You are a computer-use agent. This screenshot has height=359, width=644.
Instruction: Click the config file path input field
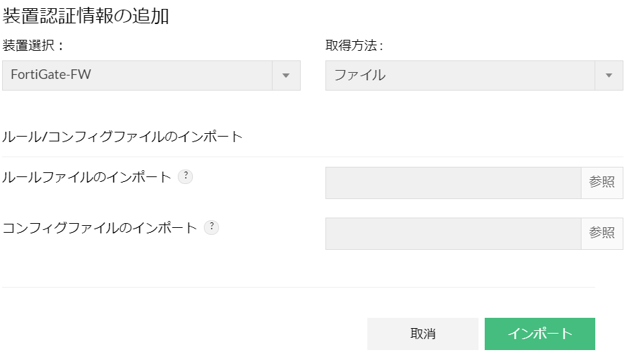point(453,234)
